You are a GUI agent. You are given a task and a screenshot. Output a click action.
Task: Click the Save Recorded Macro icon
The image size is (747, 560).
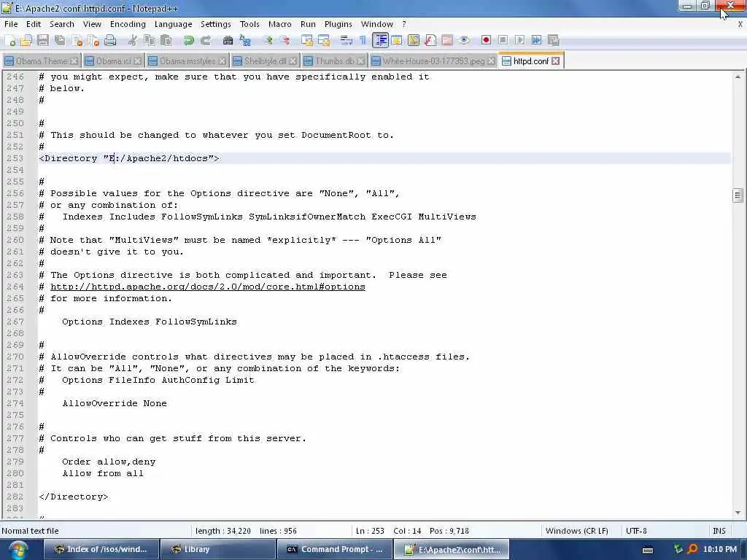554,41
